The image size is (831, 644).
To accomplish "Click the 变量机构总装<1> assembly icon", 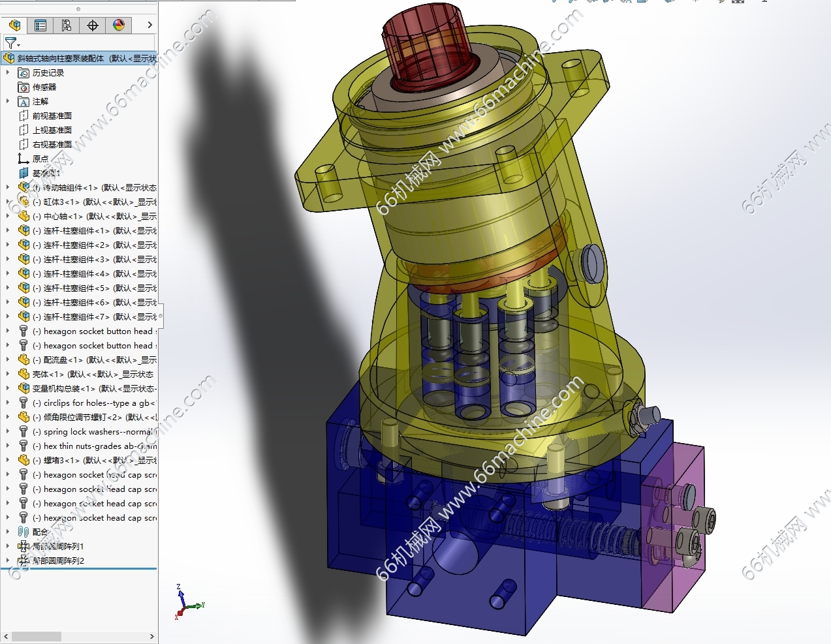I will tap(24, 388).
